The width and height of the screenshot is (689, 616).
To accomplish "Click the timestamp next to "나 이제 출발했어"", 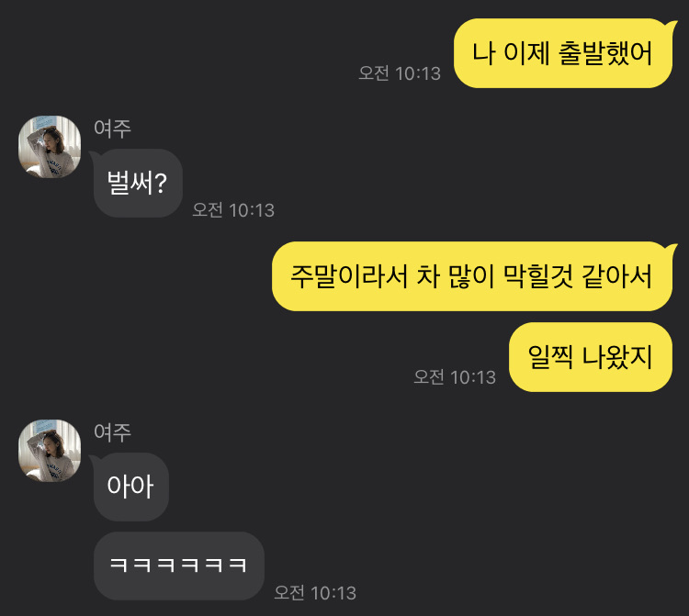I will point(400,73).
